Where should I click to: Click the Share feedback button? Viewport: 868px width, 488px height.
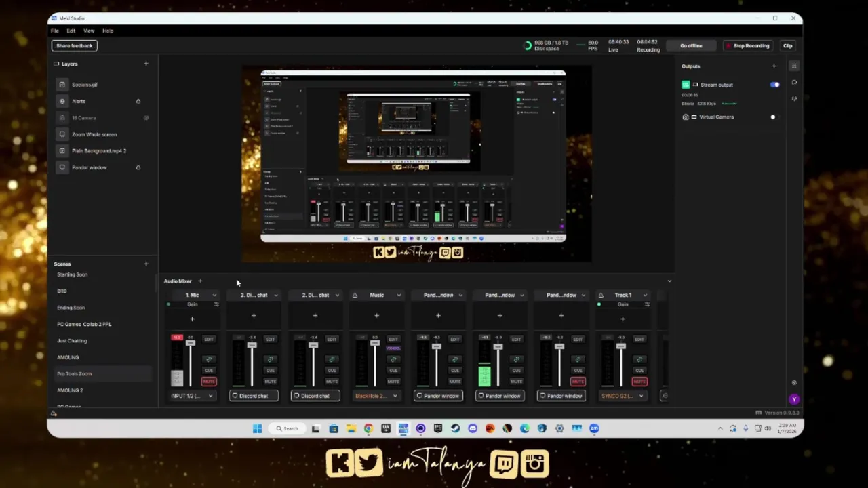[x=75, y=45]
